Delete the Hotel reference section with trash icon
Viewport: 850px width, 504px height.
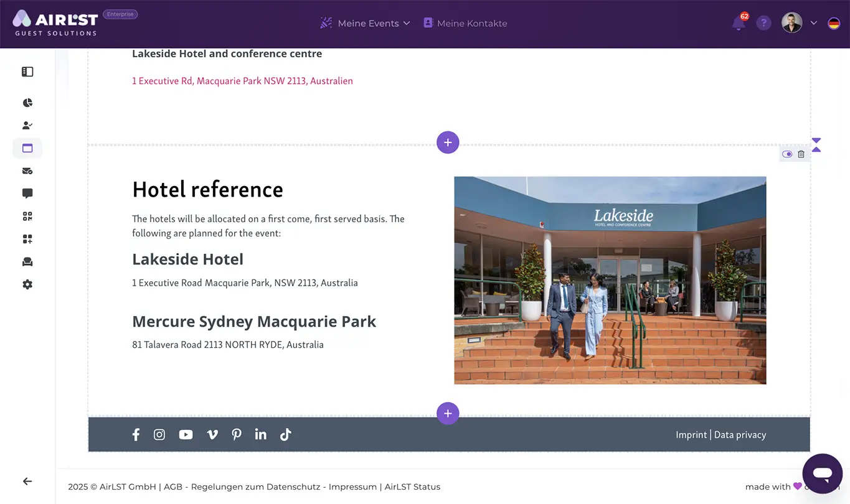(x=801, y=154)
